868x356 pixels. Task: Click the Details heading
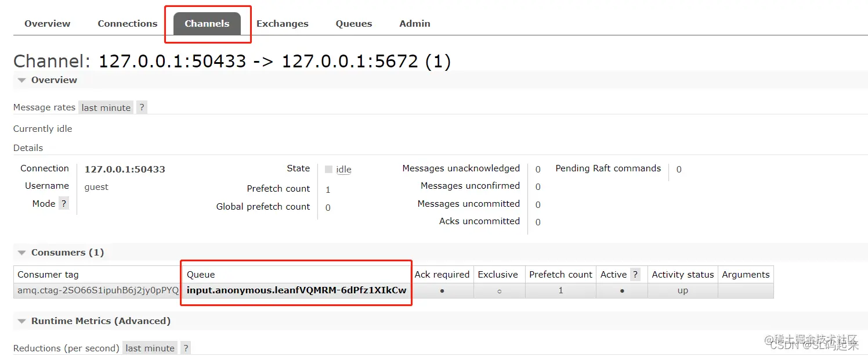28,148
